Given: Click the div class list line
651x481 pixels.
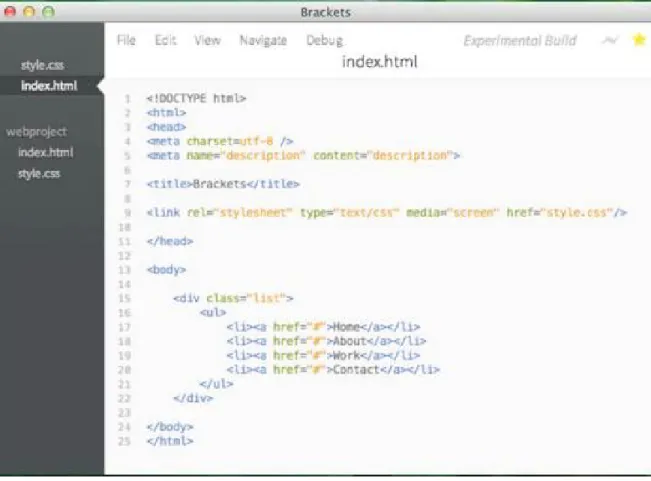Looking at the screenshot, I should point(233,298).
